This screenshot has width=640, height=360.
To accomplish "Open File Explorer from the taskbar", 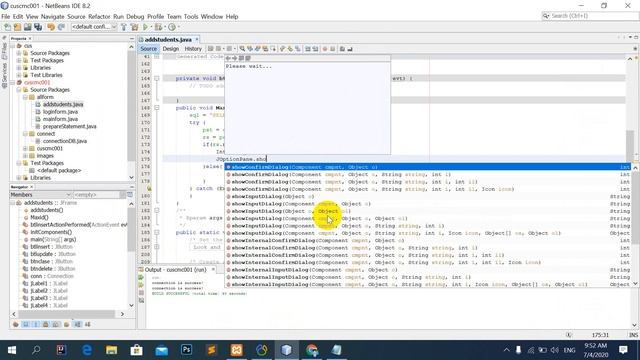I will tap(111, 350).
